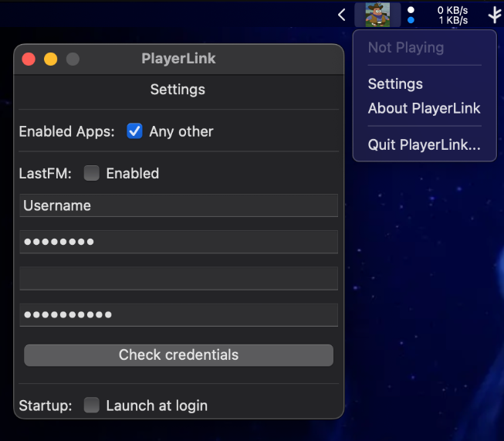
Task: Check the Launch at login checkbox
Action: click(x=92, y=405)
